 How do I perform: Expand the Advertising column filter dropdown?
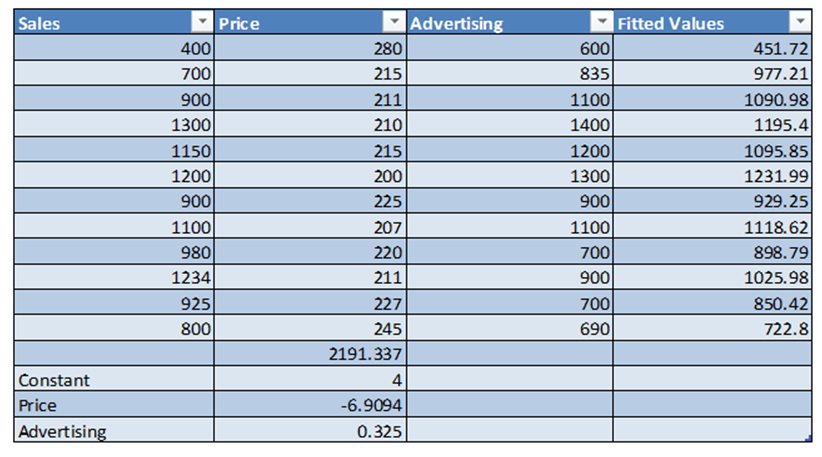601,23
